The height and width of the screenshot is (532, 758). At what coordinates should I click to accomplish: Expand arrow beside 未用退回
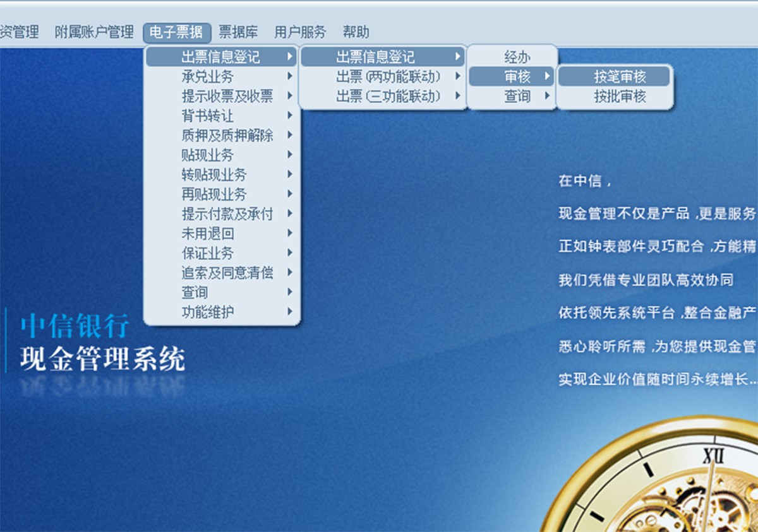(289, 233)
